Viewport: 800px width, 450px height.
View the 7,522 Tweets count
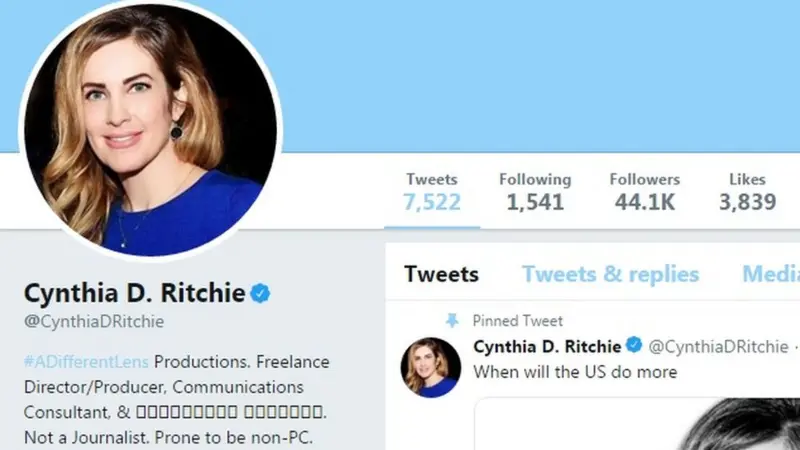[x=432, y=193]
